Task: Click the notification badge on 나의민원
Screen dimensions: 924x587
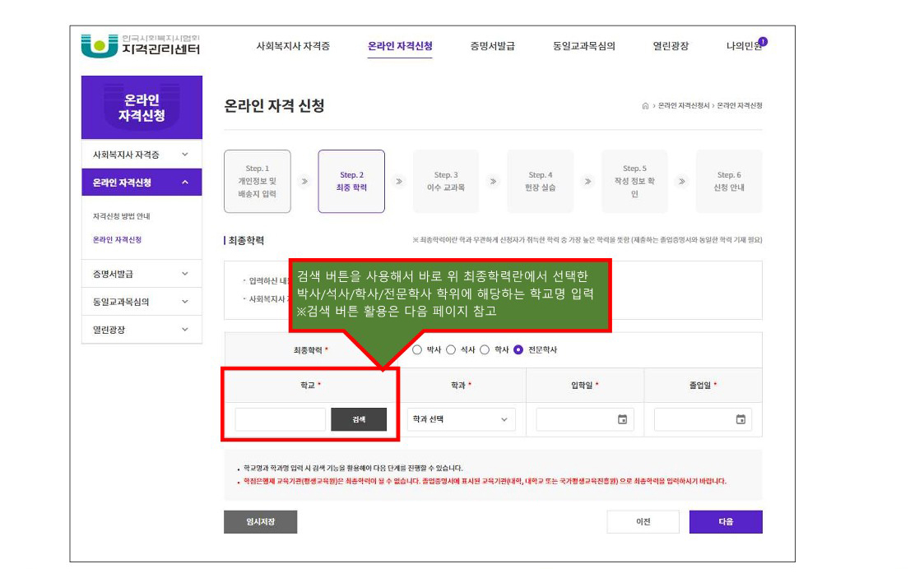Action: (x=763, y=41)
